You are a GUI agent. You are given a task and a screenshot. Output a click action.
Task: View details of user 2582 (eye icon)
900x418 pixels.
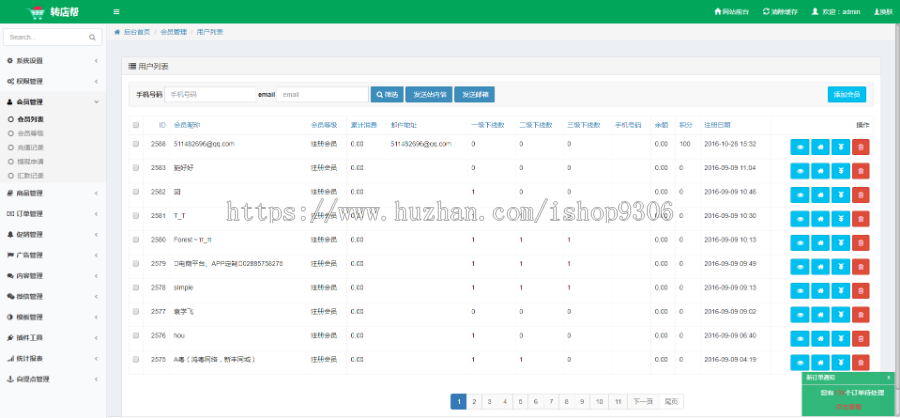pyautogui.click(x=800, y=195)
